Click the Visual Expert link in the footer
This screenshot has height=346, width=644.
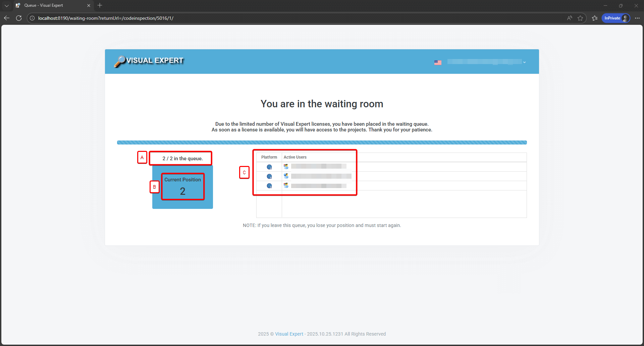tap(289, 334)
